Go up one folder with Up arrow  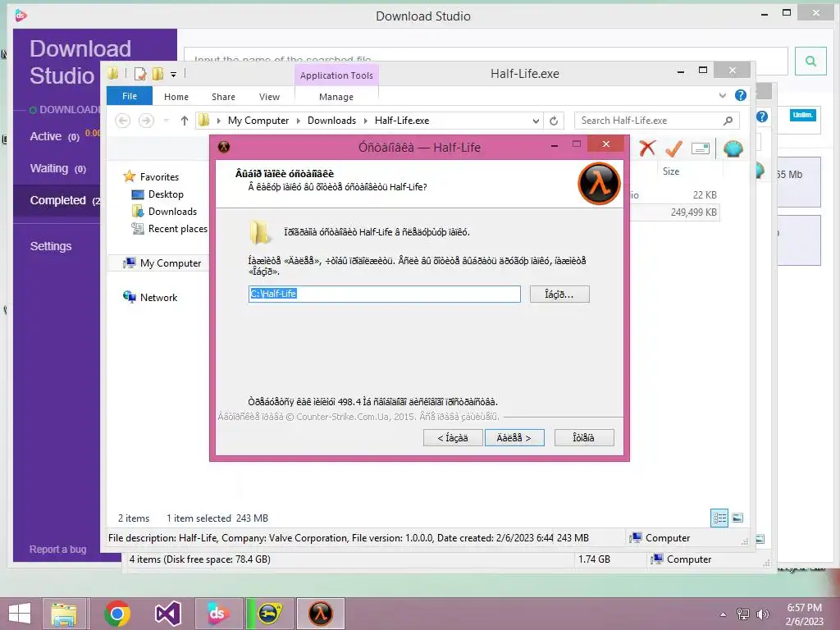click(185, 121)
